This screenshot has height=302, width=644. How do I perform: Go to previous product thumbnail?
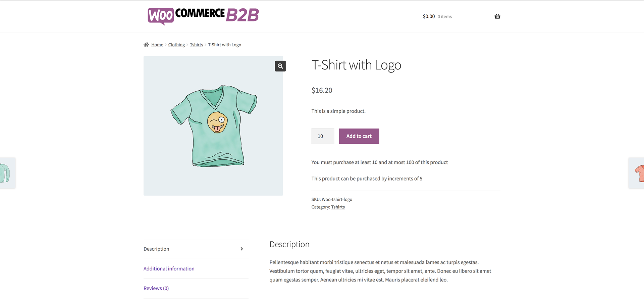pos(7,173)
